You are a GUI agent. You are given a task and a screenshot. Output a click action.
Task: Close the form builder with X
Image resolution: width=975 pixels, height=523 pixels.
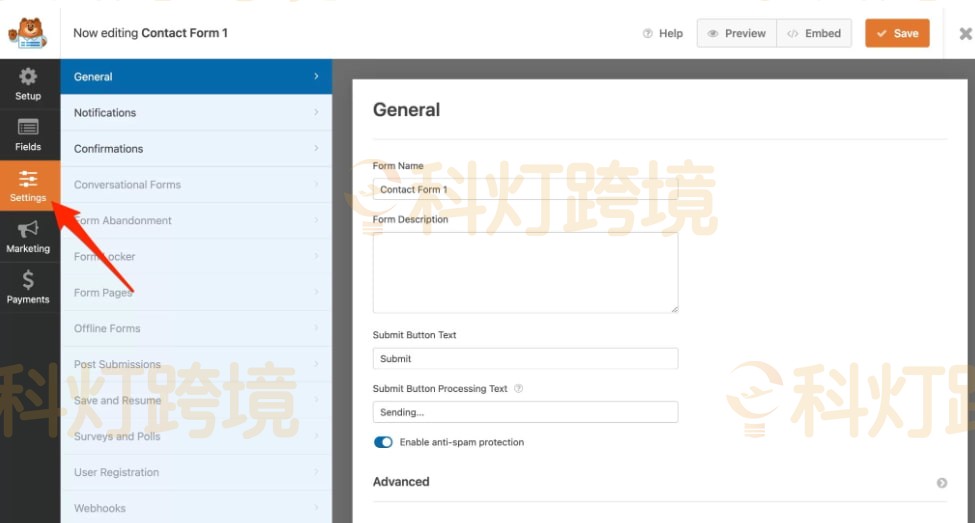coord(965,33)
